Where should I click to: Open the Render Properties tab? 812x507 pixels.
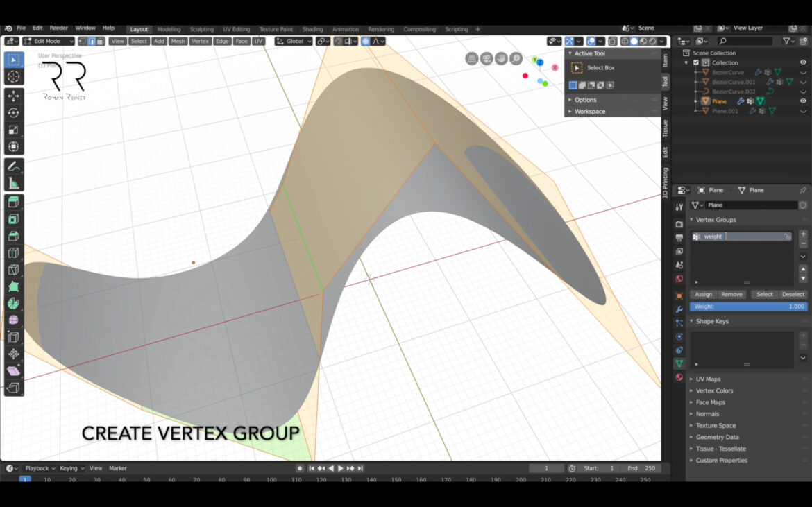pos(679,223)
